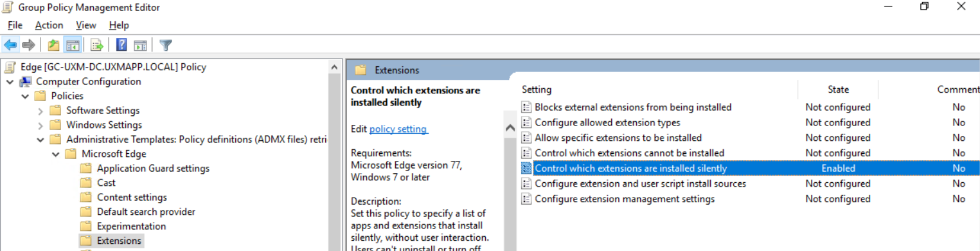The image size is (980, 251).
Task: Open the Action menu
Action: point(49,25)
